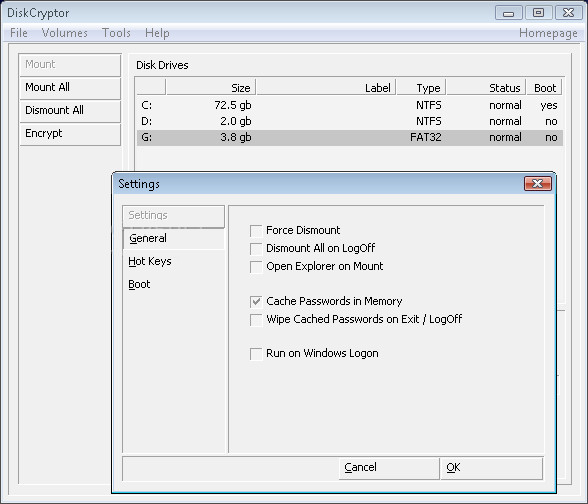Open the File menu
This screenshot has width=588, height=504.
point(19,33)
